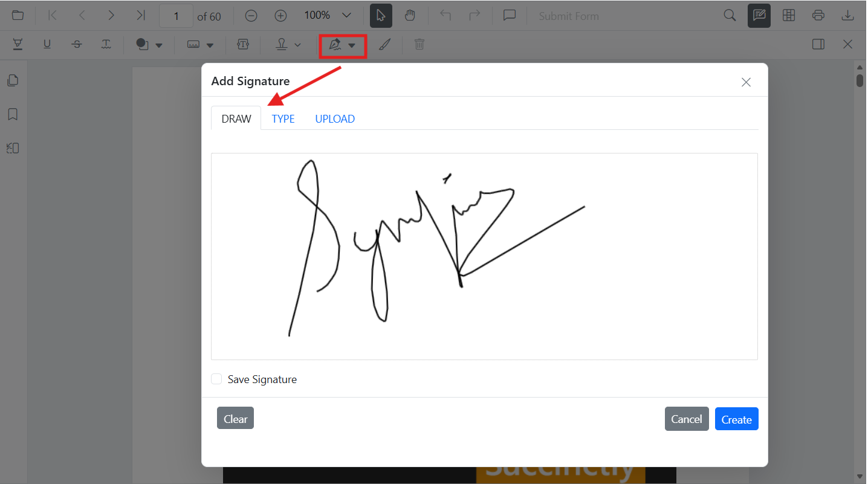Show the bookmarks panel
Image resolution: width=868 pixels, height=484 pixels.
(x=13, y=114)
